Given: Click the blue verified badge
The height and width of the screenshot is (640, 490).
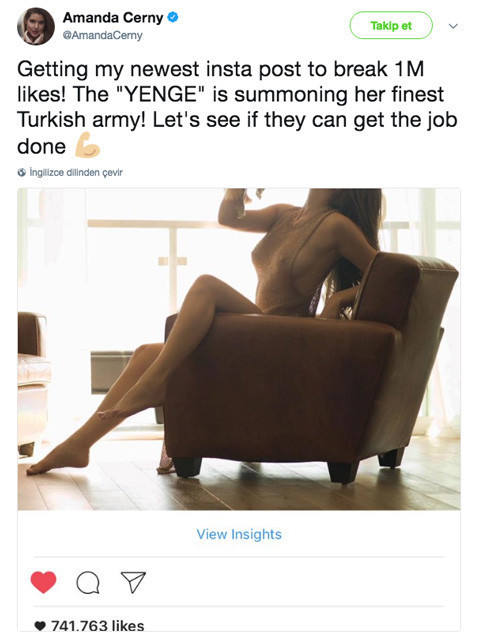Looking at the screenshot, I should (173, 18).
